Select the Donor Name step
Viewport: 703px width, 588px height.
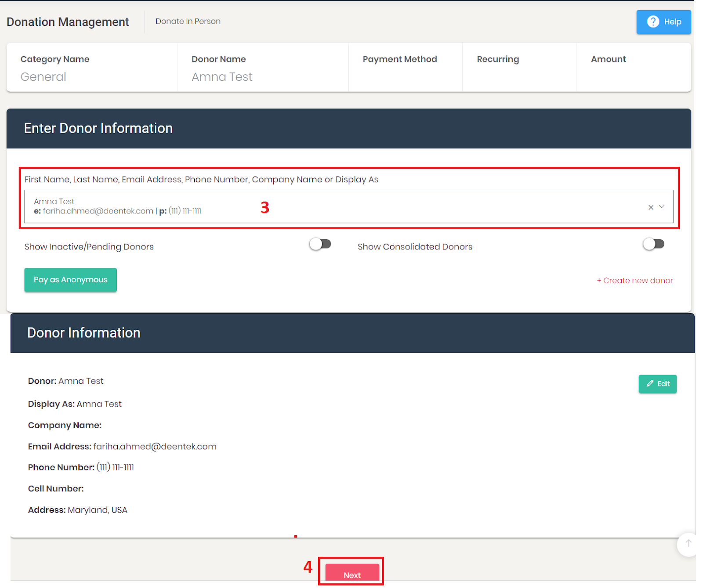263,68
